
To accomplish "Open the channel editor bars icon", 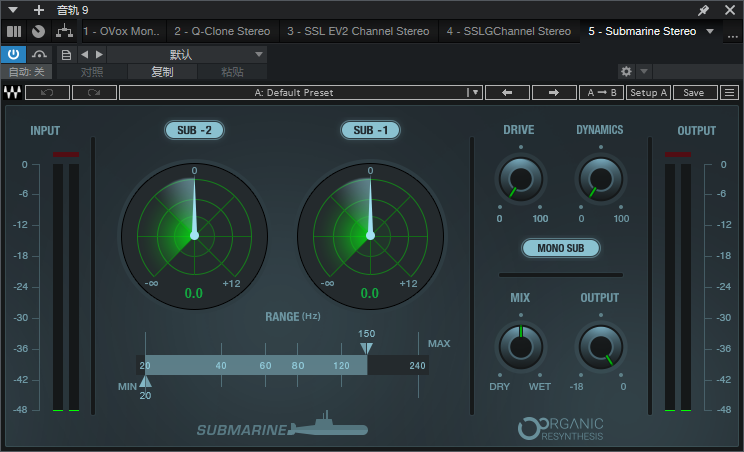I will [x=14, y=31].
